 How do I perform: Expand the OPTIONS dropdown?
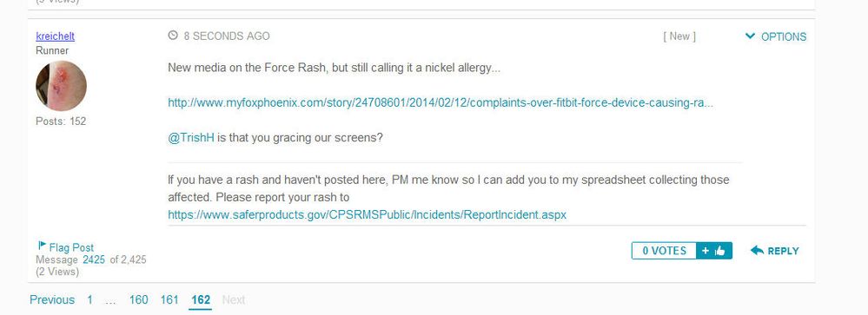[776, 36]
